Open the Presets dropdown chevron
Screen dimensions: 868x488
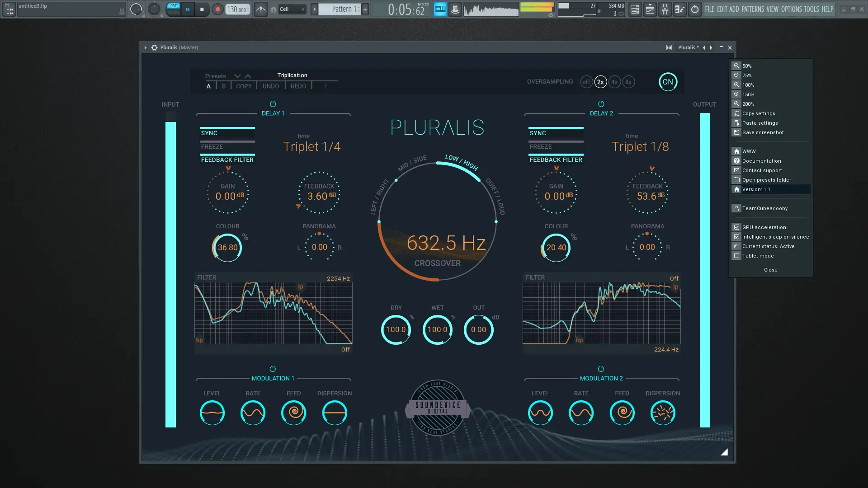[x=237, y=76]
